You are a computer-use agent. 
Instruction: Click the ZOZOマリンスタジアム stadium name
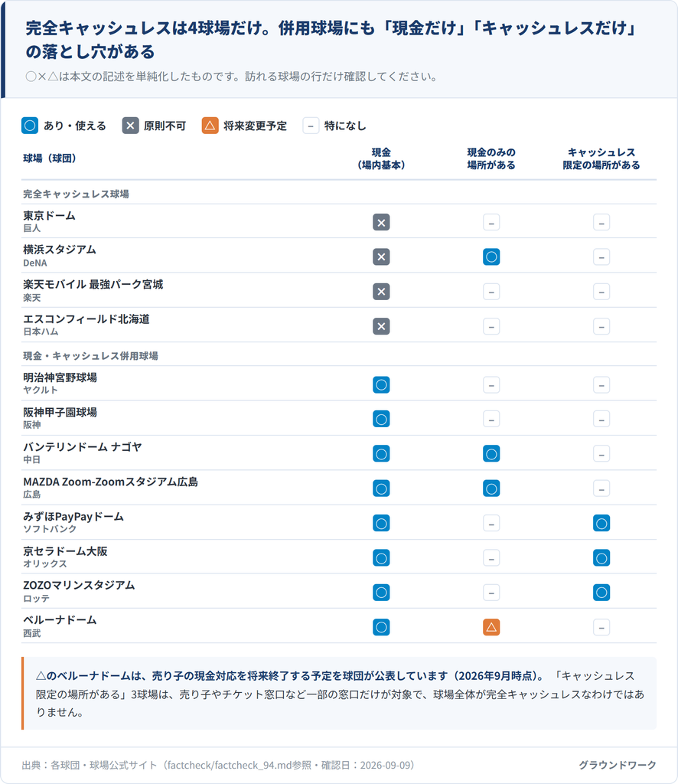pos(79,585)
